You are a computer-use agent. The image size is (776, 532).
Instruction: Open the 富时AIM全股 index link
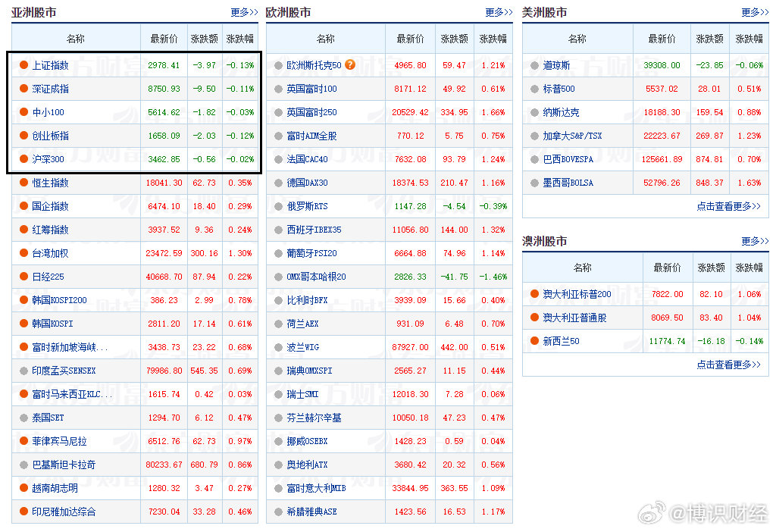311,136
